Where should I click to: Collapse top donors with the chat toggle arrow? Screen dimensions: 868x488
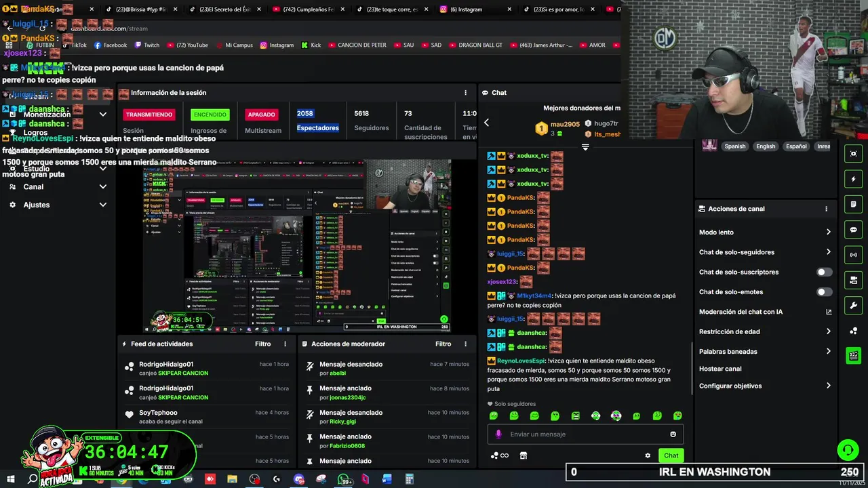pyautogui.click(x=585, y=147)
